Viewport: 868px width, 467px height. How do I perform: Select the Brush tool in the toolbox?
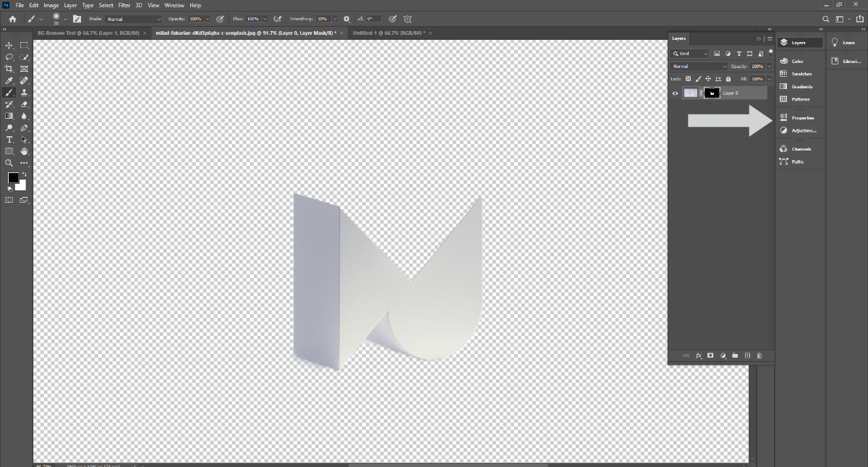[9, 92]
